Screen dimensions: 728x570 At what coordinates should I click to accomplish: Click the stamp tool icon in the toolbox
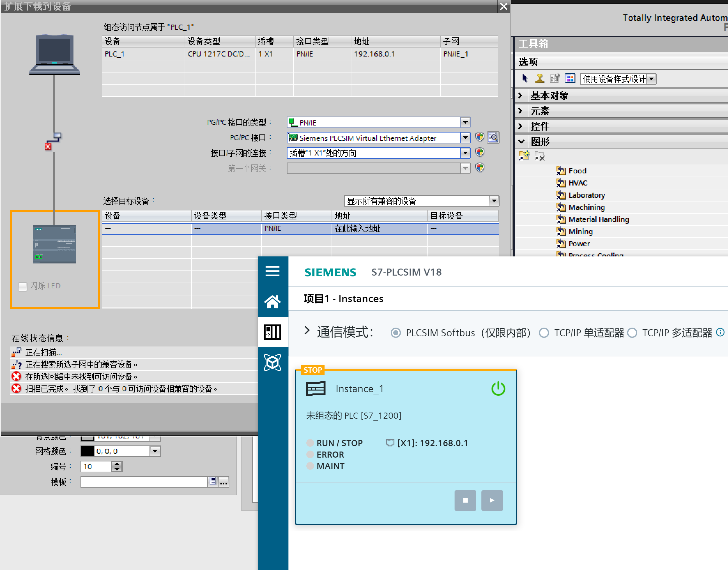pyautogui.click(x=540, y=79)
